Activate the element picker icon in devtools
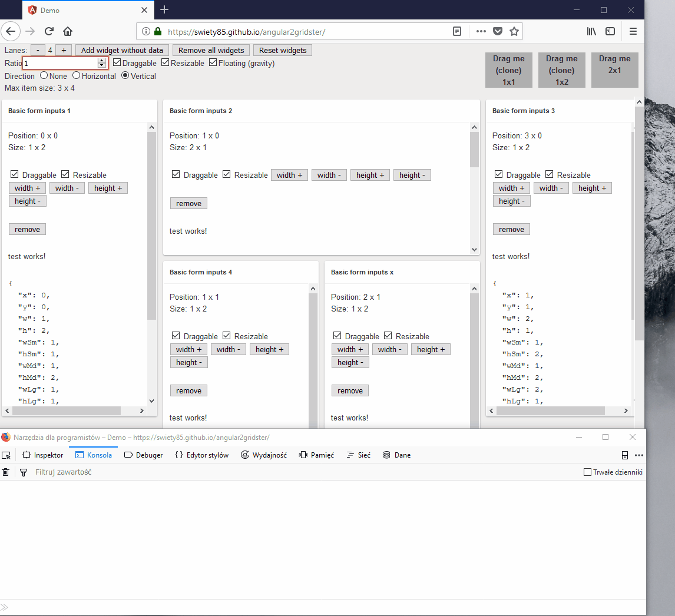The height and width of the screenshot is (616, 675). [6, 455]
